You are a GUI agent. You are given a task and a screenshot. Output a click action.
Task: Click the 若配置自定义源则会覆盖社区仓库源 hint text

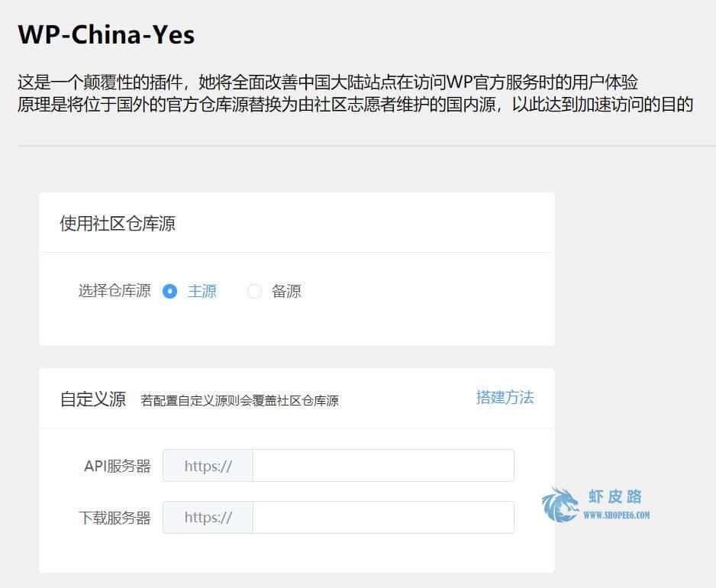point(240,401)
